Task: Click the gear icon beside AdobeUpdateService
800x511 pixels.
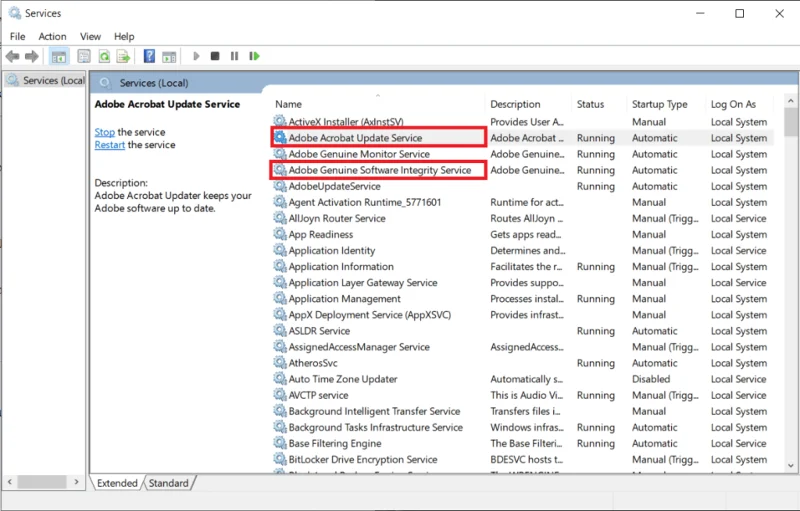Action: tap(280, 185)
